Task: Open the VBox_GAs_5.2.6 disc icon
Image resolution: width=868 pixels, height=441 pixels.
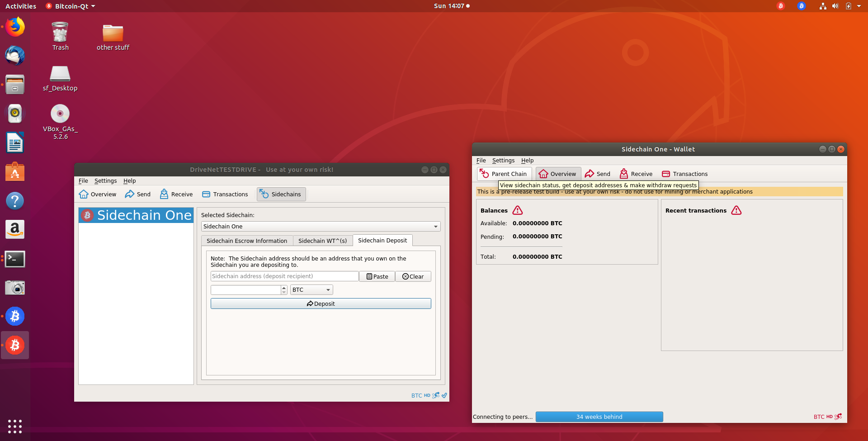Action: pyautogui.click(x=60, y=122)
